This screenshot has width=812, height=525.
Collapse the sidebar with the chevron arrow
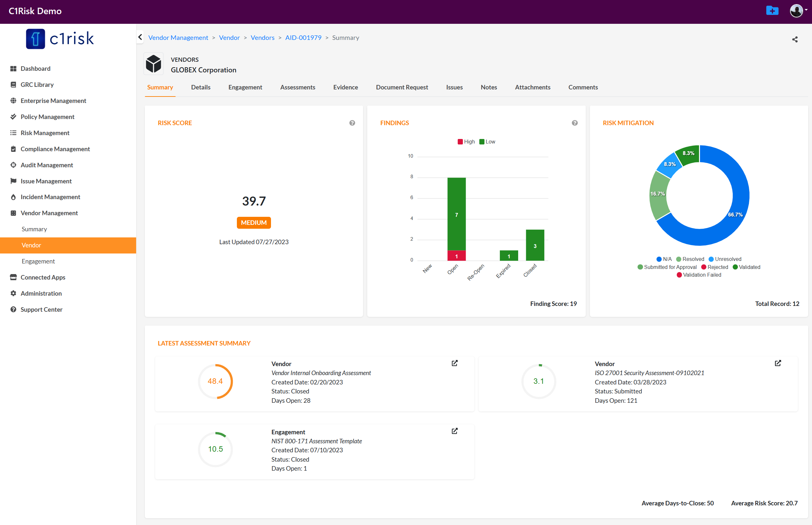(x=140, y=37)
